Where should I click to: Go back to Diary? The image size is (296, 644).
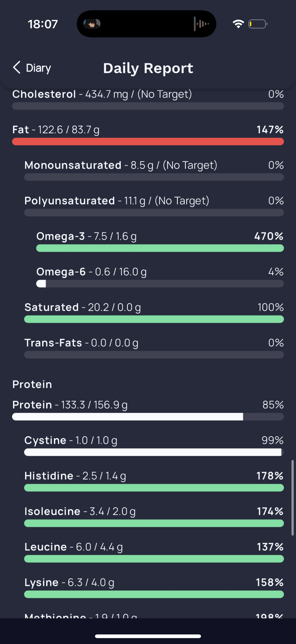coord(38,68)
